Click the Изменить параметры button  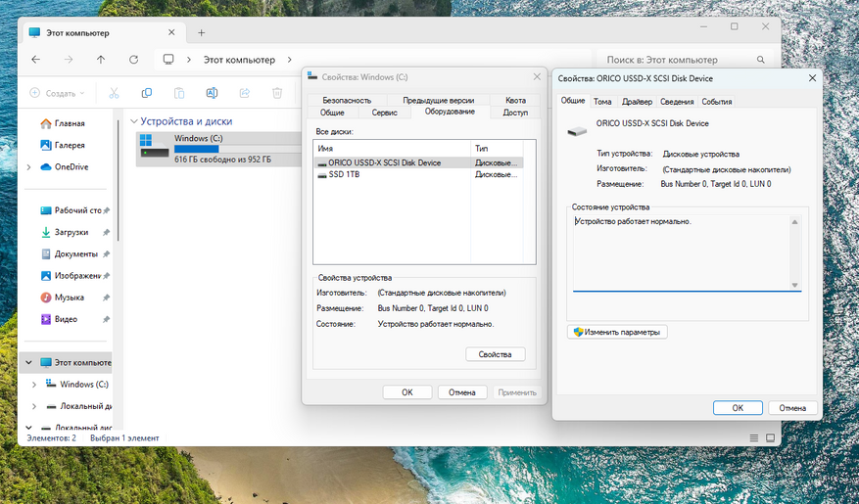tap(617, 332)
